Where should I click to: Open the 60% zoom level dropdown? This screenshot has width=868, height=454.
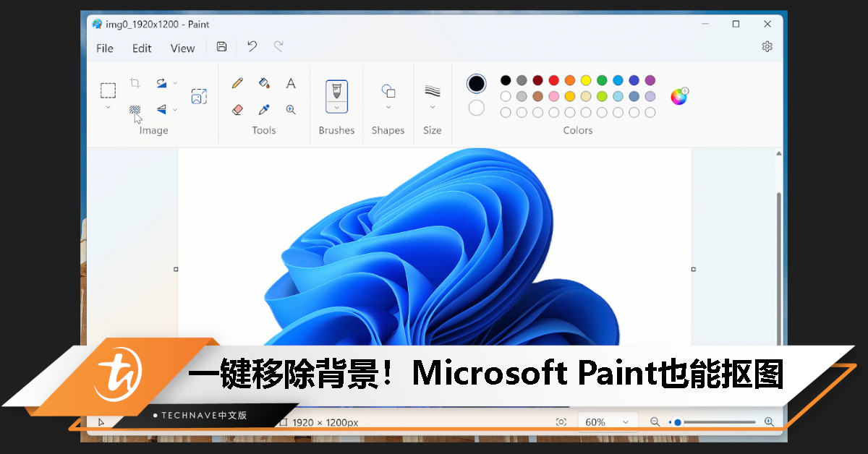point(608,422)
